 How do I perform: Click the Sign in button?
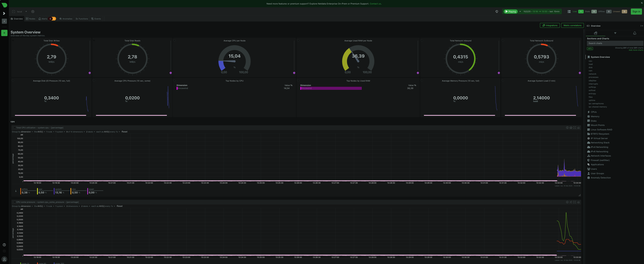click(x=636, y=12)
